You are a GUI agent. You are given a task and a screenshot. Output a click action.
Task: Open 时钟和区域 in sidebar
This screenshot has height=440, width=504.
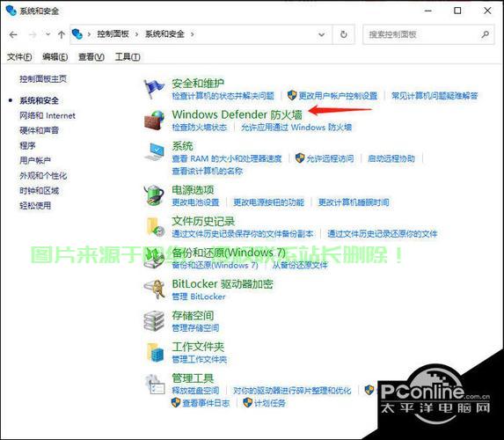point(40,191)
